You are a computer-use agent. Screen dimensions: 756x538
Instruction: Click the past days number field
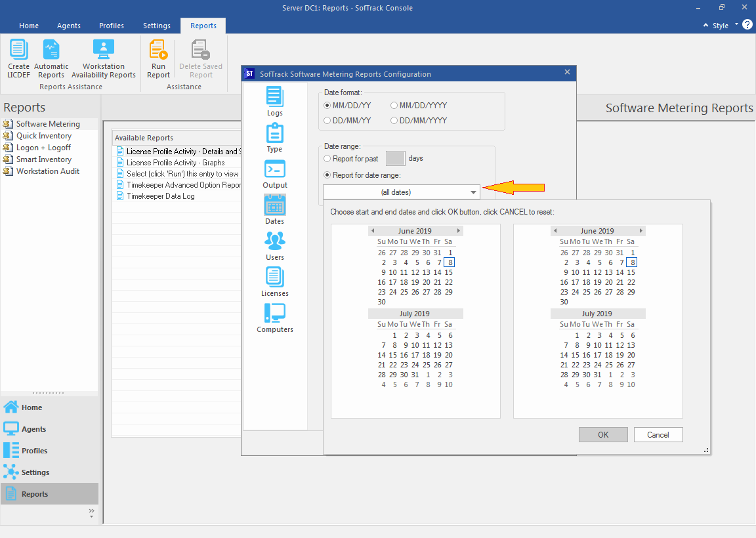[396, 159]
